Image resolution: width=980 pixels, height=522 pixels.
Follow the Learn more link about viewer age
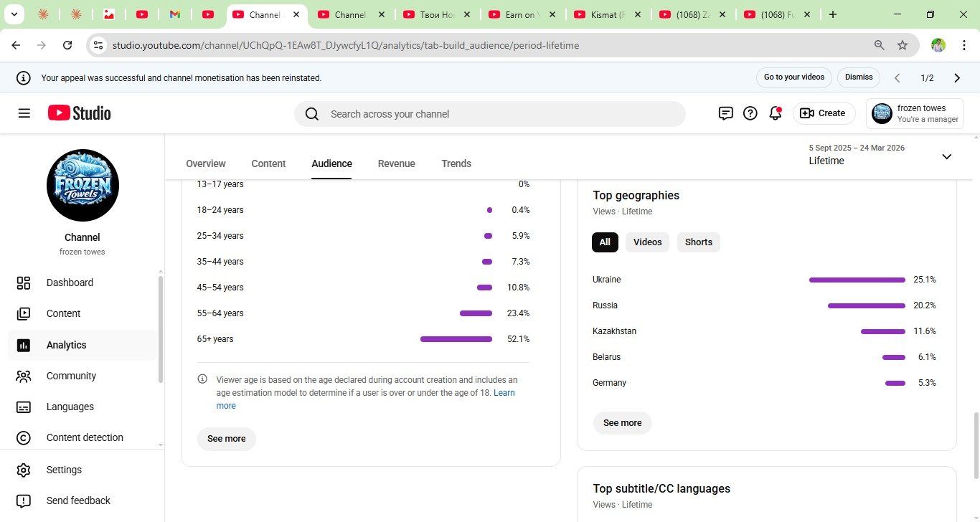click(504, 393)
